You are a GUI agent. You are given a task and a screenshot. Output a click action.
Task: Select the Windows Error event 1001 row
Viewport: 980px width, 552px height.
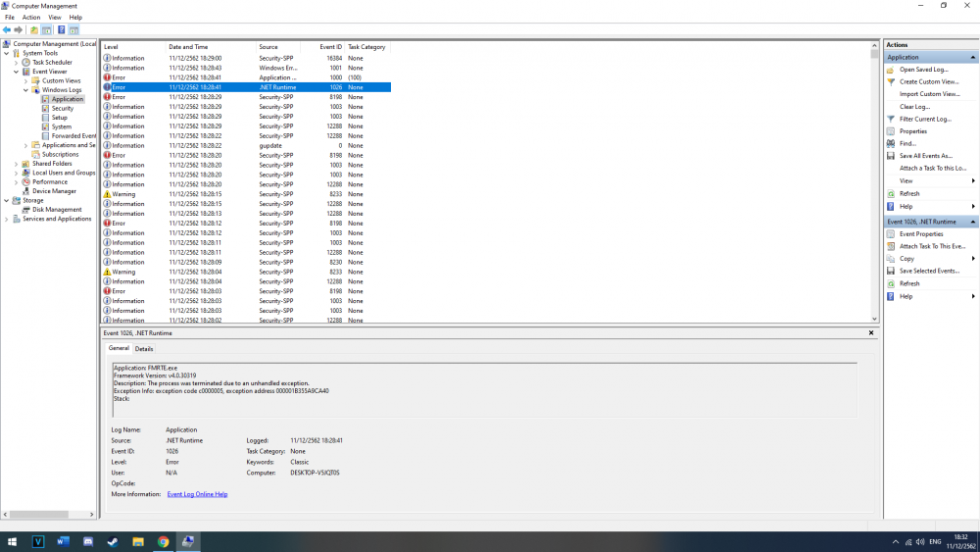point(246,68)
